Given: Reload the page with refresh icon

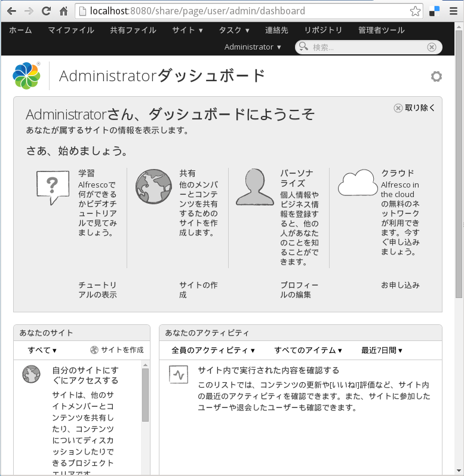Looking at the screenshot, I should click(x=46, y=11).
